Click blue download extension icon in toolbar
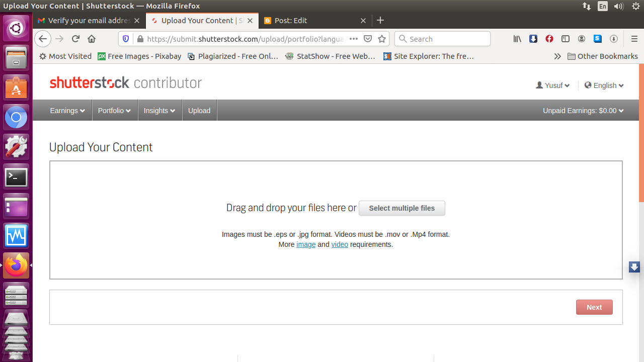 pyautogui.click(x=533, y=39)
